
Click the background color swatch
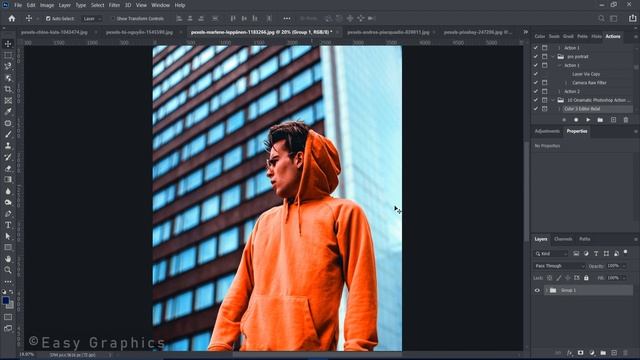[10, 305]
